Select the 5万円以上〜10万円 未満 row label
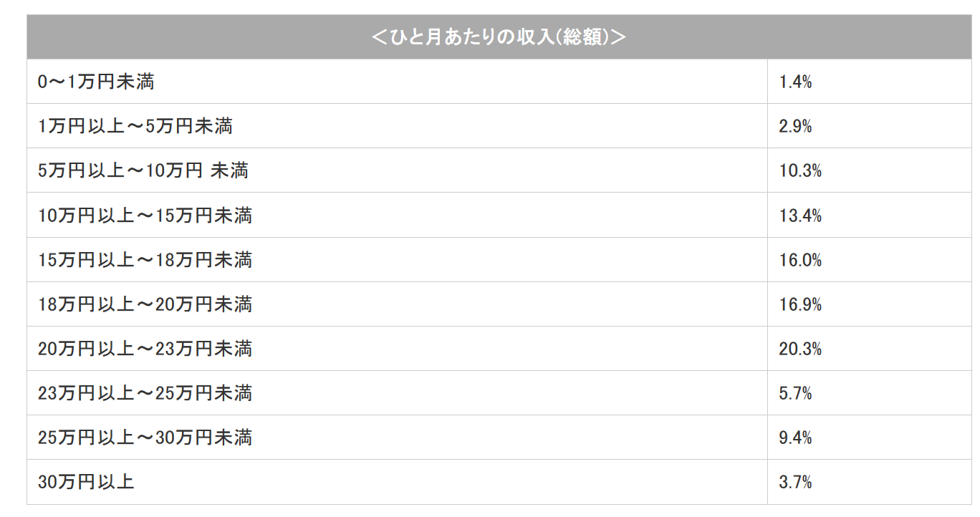This screenshot has width=980, height=517. point(143,170)
